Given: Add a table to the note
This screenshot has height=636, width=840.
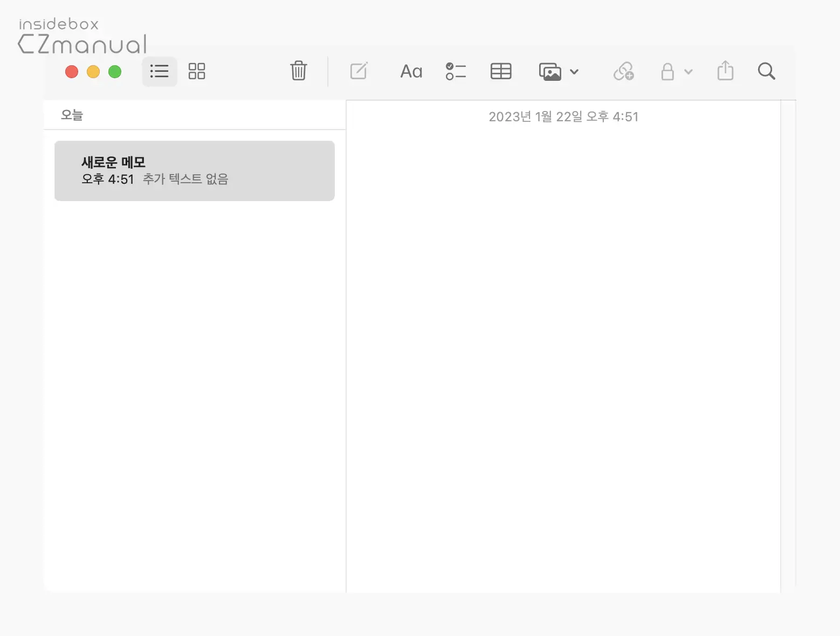Looking at the screenshot, I should 501,71.
